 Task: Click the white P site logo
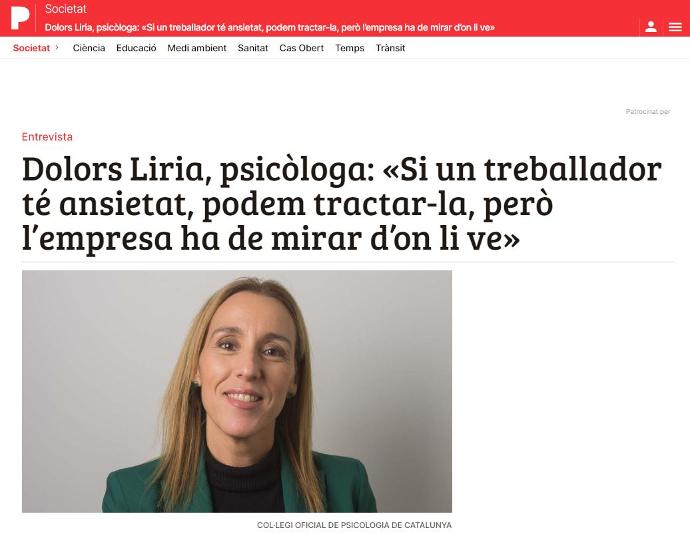(x=20, y=18)
